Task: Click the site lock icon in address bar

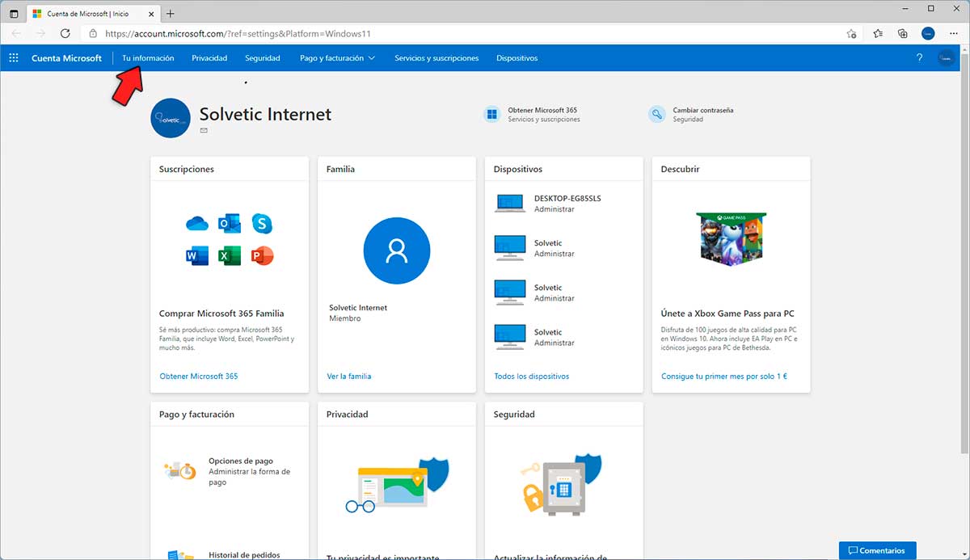Action: click(93, 34)
